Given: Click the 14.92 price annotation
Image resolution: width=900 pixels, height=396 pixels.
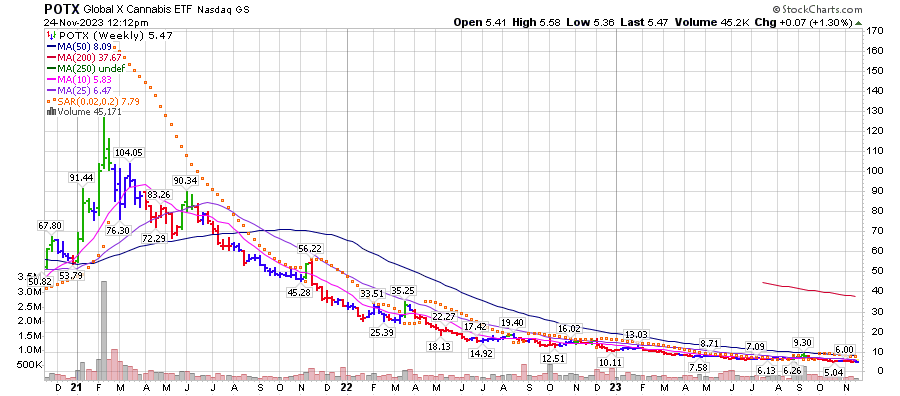Looking at the screenshot, I should (x=481, y=353).
